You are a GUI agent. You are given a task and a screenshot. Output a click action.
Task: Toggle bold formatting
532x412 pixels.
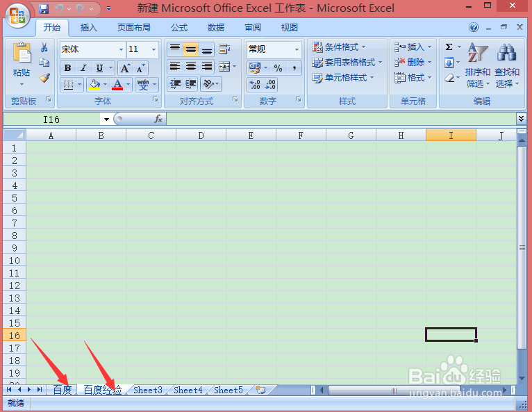point(67,68)
